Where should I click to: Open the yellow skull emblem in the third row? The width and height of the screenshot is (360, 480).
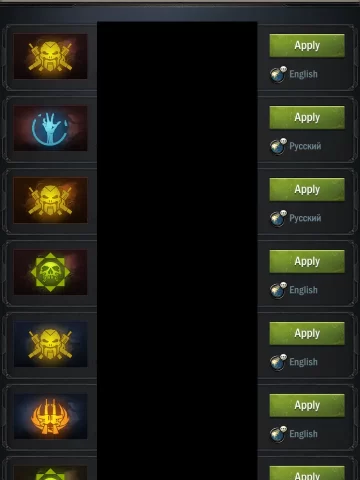pos(50,200)
